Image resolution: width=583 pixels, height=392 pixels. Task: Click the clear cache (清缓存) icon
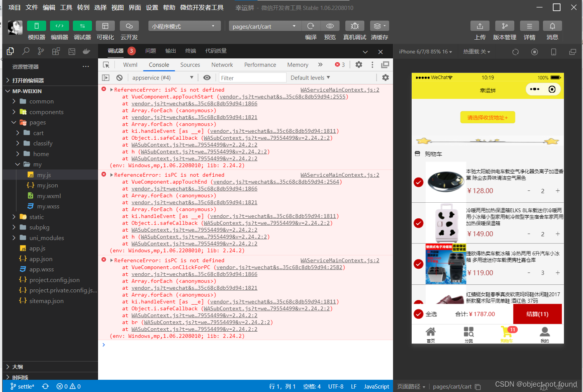coord(380,26)
